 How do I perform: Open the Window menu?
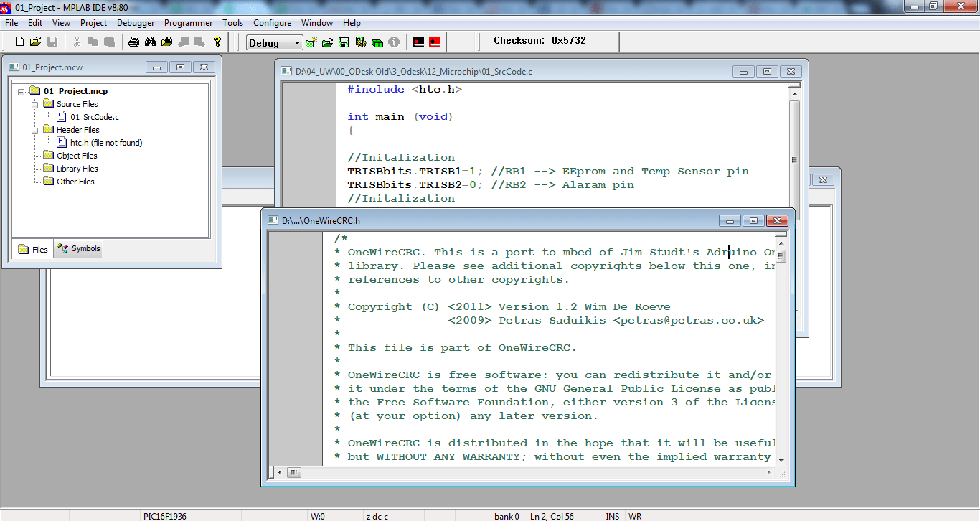click(x=317, y=23)
